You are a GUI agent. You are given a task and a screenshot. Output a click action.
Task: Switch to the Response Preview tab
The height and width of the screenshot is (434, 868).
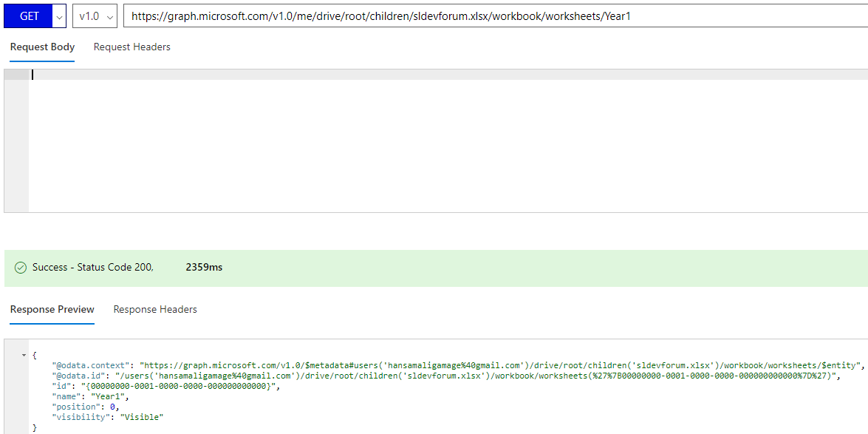(52, 309)
